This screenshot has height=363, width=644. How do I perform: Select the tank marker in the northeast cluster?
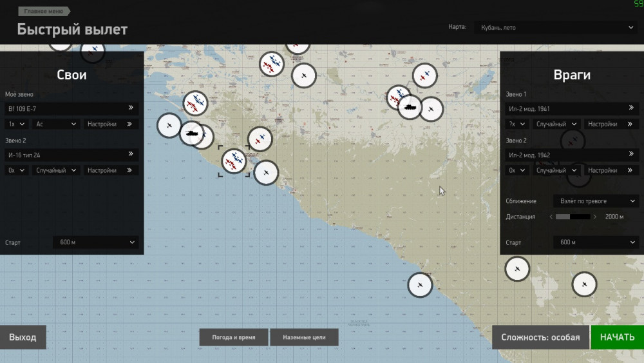pos(410,107)
